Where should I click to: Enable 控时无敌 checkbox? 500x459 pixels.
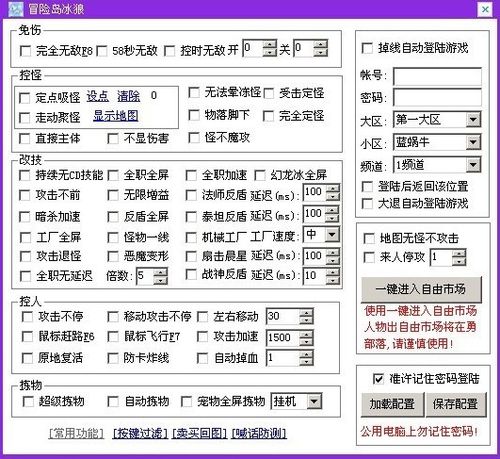click(170, 51)
